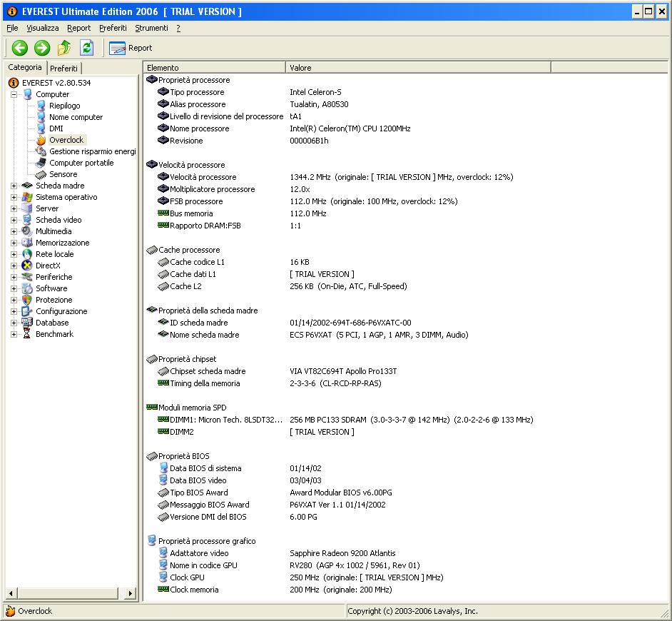Select the DirectX icon
The image size is (672, 621).
[x=27, y=266]
